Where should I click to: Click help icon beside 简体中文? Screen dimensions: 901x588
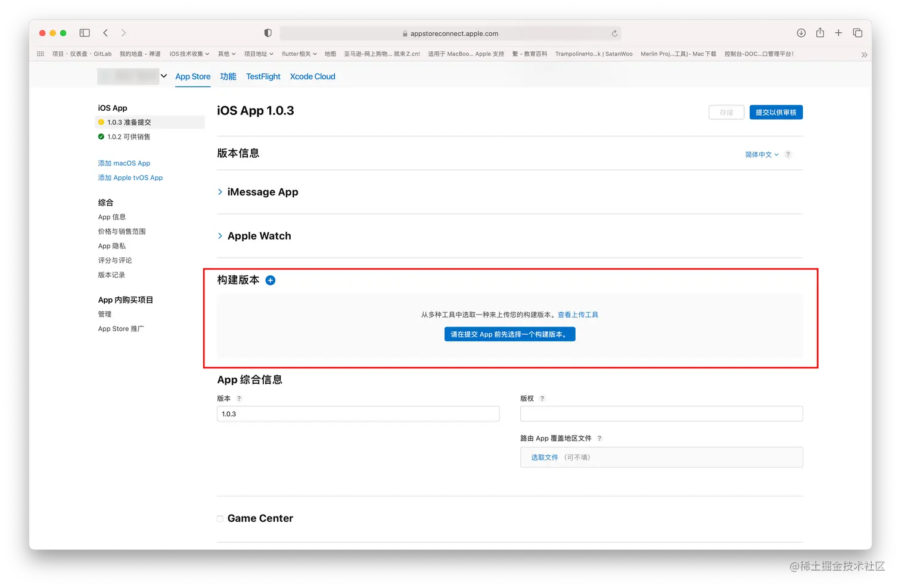tap(788, 154)
